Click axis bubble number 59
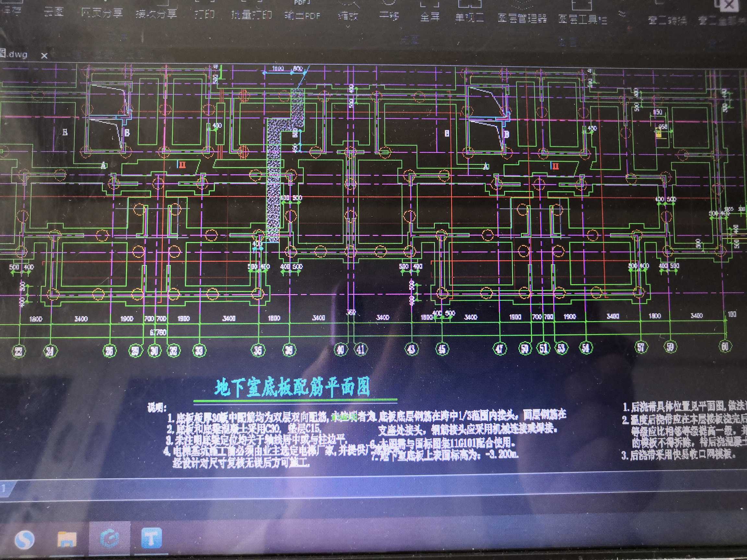This screenshot has width=747, height=560. (x=670, y=347)
